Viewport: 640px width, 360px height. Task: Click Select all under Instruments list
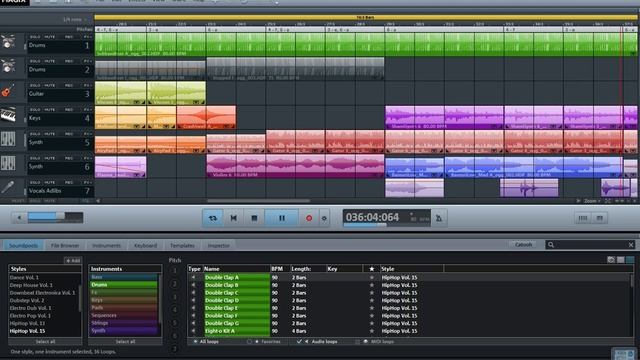125,342
